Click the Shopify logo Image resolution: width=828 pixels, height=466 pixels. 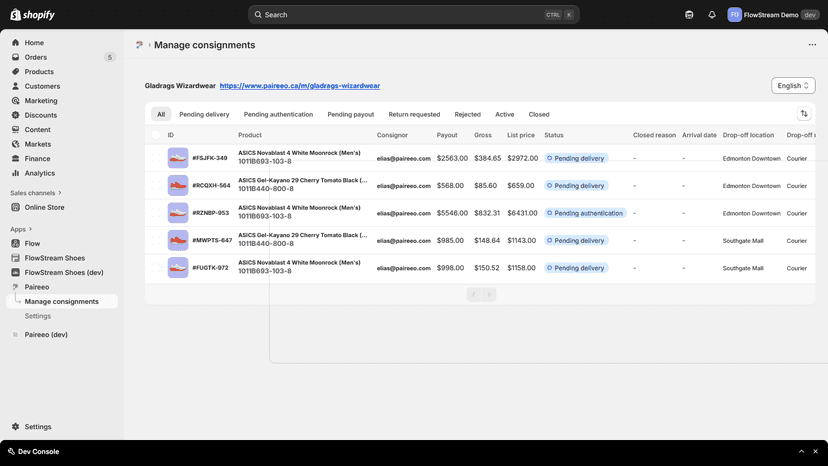(x=32, y=15)
